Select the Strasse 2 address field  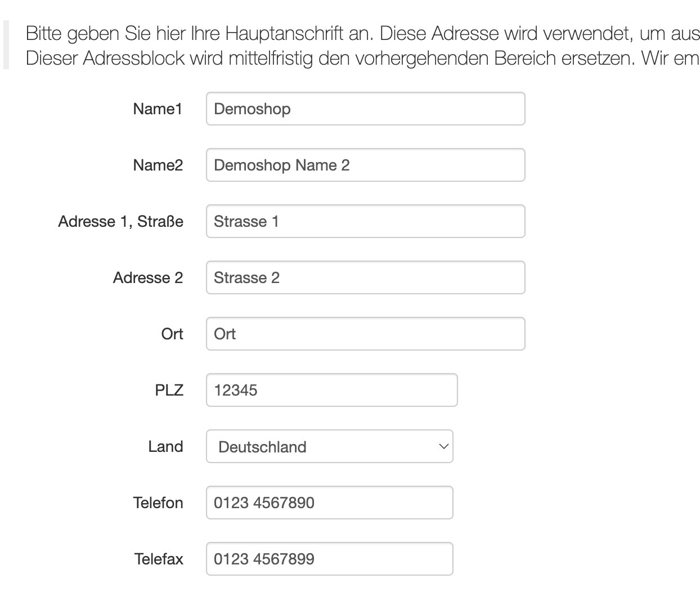365,277
